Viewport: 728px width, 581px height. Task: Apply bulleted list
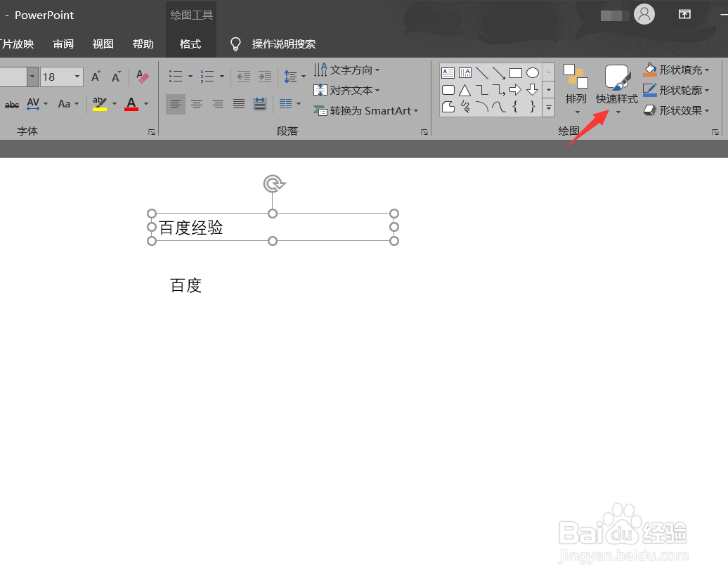pyautogui.click(x=176, y=76)
